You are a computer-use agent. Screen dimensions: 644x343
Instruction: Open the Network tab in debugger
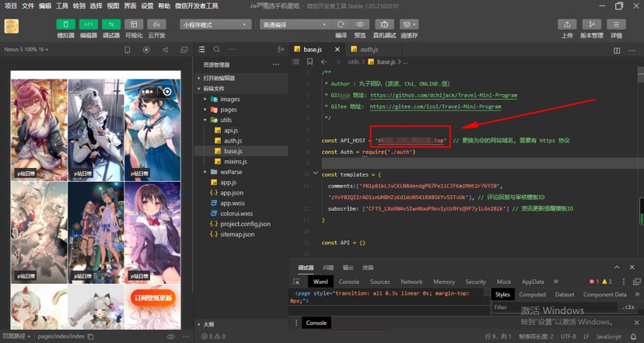point(411,282)
